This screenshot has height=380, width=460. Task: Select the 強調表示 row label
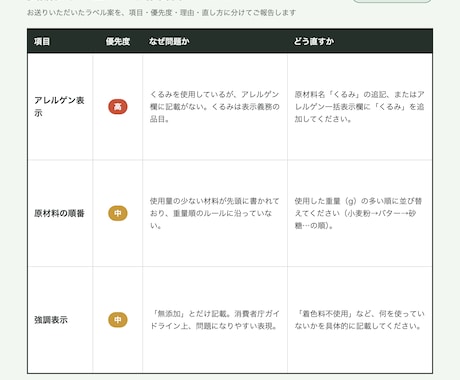(51, 320)
